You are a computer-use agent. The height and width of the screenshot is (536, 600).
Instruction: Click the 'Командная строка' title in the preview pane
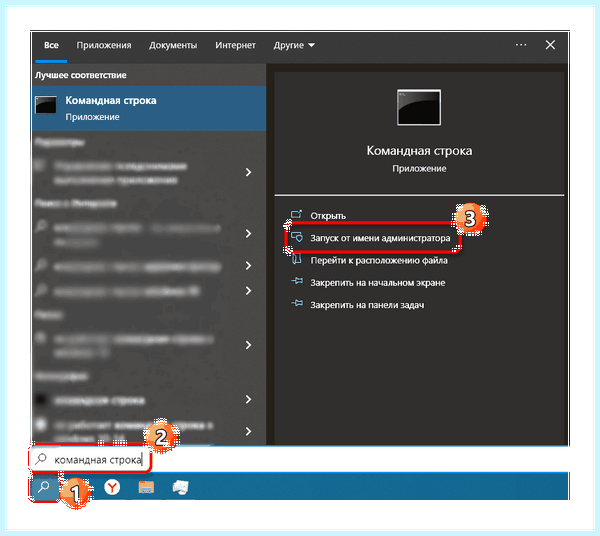click(419, 151)
